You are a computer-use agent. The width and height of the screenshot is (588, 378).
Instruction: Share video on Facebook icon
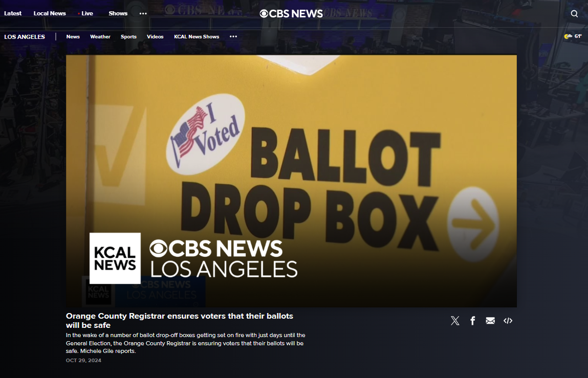pos(472,321)
